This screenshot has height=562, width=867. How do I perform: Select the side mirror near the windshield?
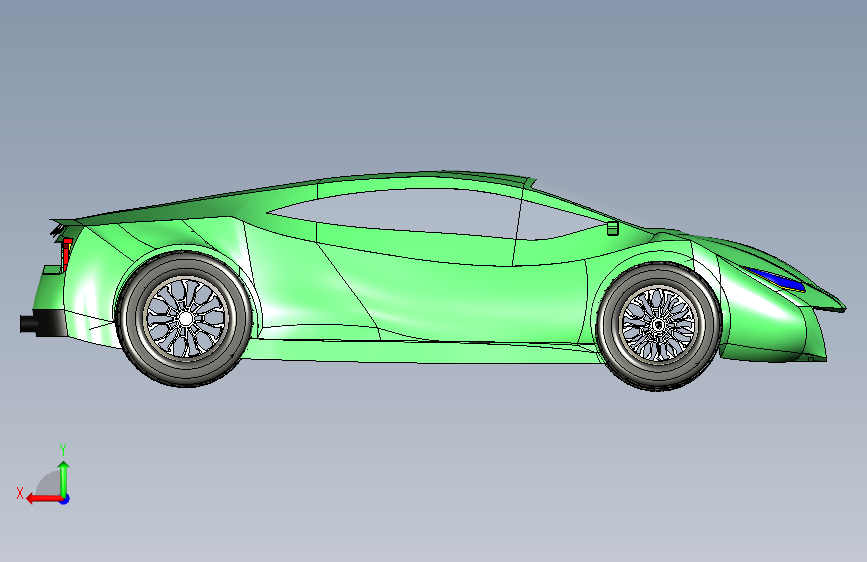click(x=613, y=228)
